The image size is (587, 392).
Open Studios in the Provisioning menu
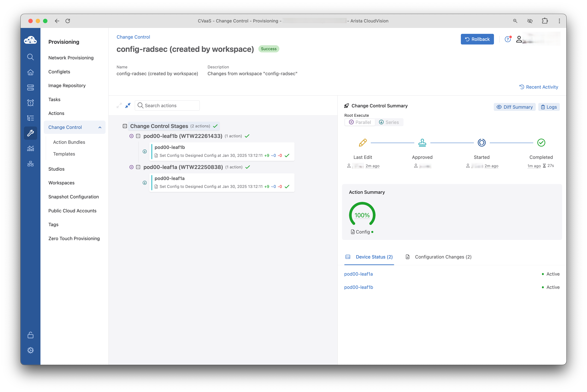56,169
